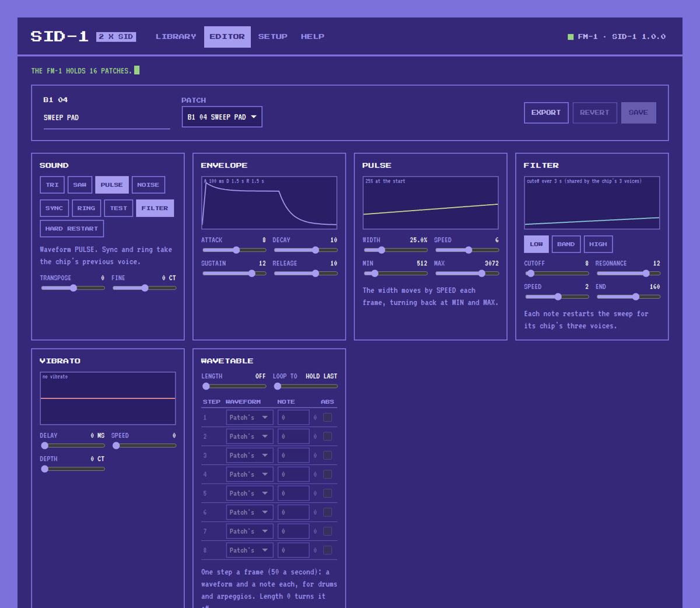This screenshot has width=700, height=608.
Task: Open the Library tab
Action: coord(176,37)
